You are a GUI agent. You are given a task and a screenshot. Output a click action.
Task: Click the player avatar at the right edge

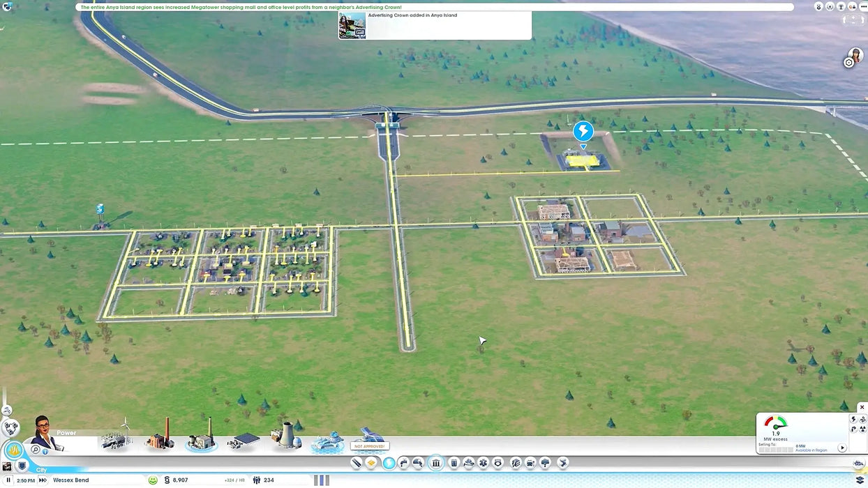click(855, 55)
